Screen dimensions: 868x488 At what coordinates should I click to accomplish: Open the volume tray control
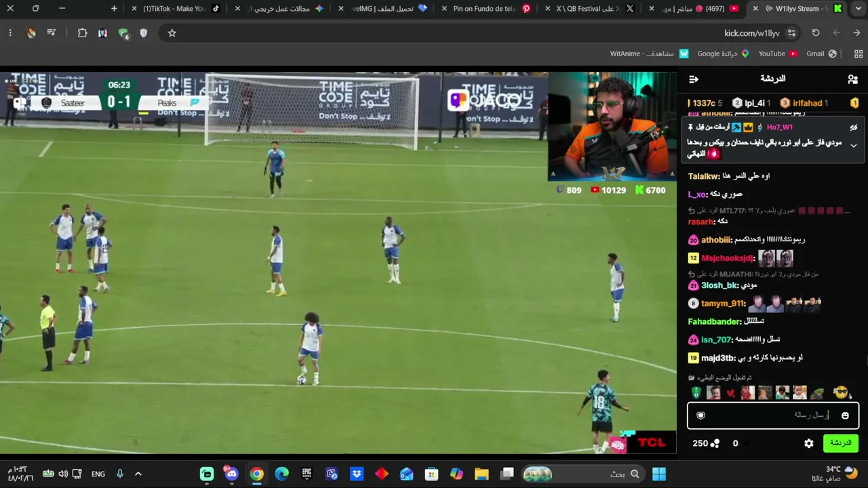(63, 474)
